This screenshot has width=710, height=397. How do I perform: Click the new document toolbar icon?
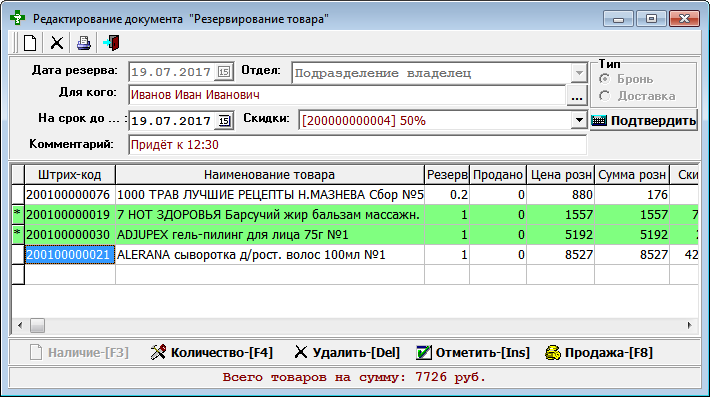pos(30,43)
